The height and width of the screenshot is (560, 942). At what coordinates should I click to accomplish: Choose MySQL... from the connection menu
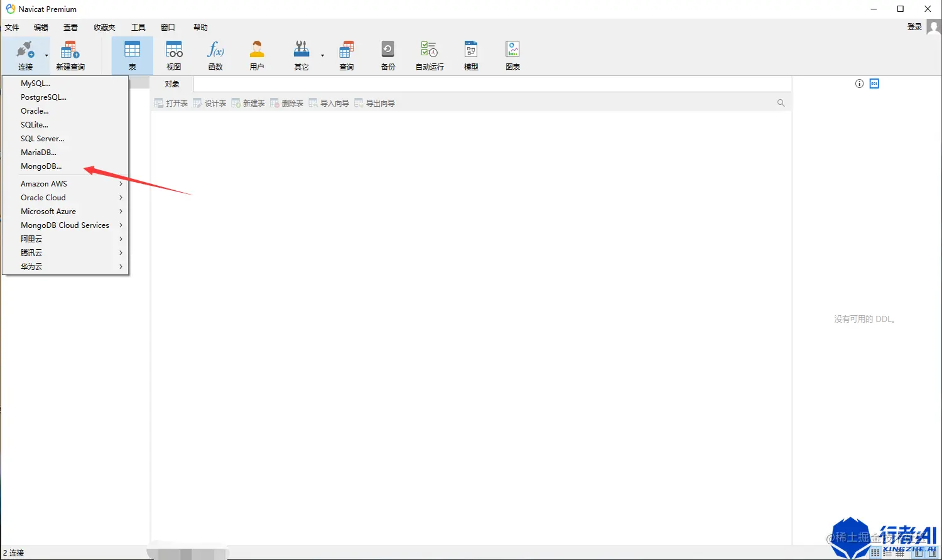coord(65,83)
